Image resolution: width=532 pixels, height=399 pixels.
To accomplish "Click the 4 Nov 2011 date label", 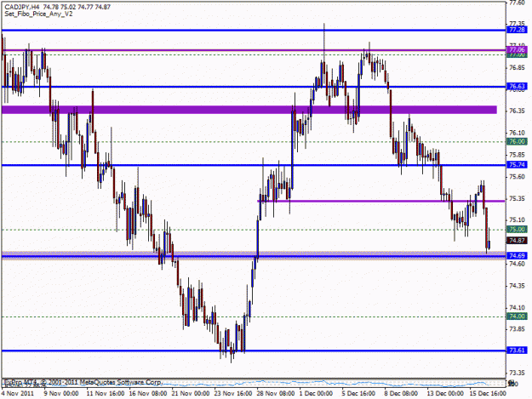I will click(18, 394).
